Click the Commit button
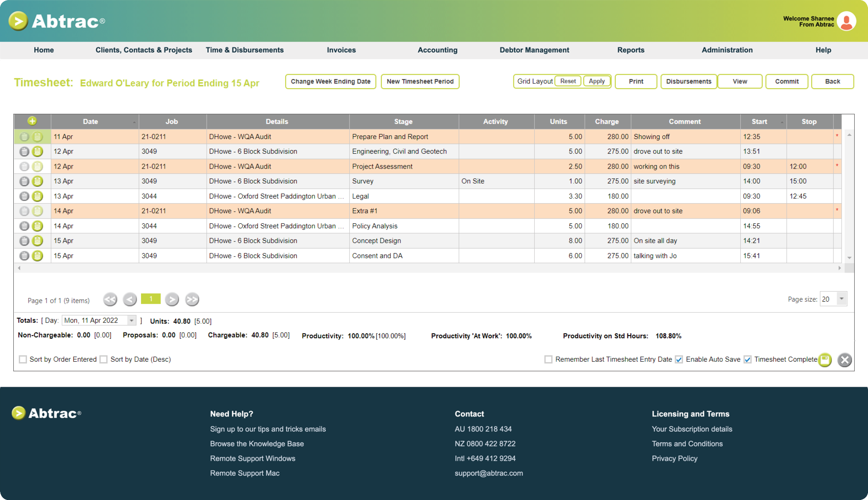The image size is (868, 500). click(786, 81)
